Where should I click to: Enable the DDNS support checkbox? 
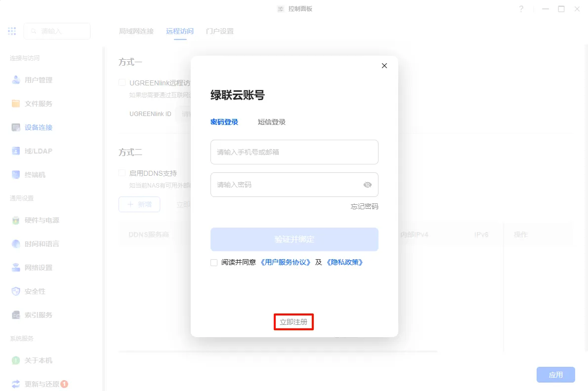(x=122, y=173)
